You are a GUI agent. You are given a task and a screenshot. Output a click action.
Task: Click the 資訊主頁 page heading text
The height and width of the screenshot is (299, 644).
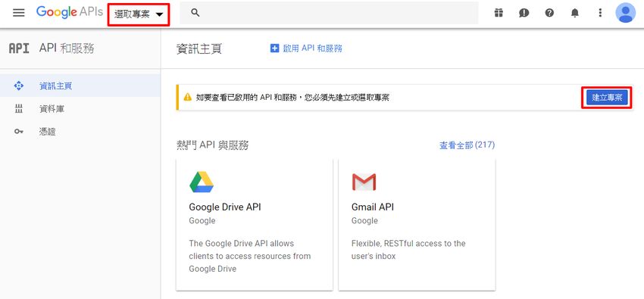(199, 48)
